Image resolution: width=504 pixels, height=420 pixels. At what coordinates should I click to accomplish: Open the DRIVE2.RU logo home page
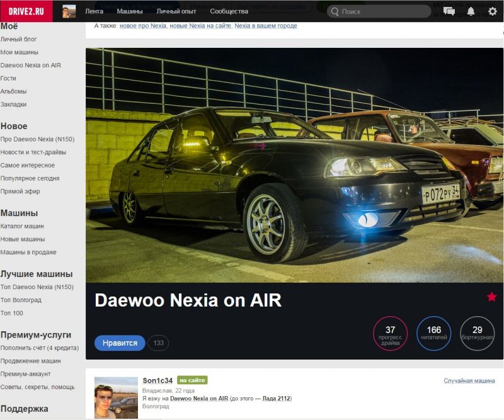[26, 11]
